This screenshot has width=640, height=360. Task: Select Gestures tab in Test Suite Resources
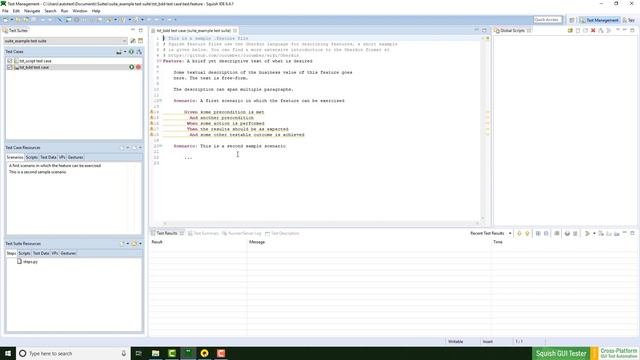[x=68, y=253]
